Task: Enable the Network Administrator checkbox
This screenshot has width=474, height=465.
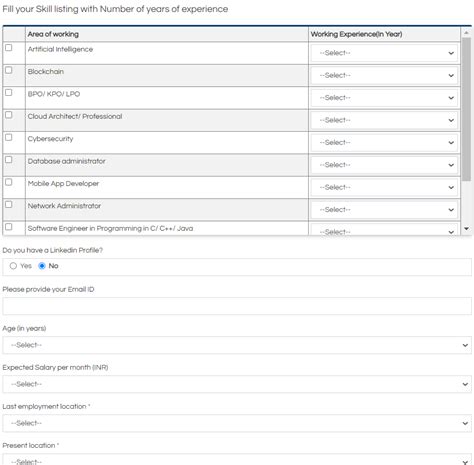Action: (x=9, y=204)
